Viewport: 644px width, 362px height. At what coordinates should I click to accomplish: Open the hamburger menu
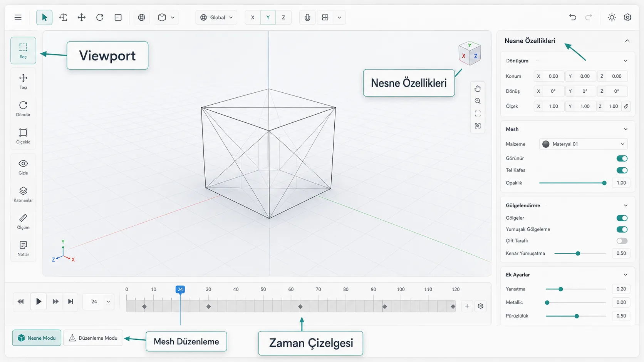(x=18, y=17)
